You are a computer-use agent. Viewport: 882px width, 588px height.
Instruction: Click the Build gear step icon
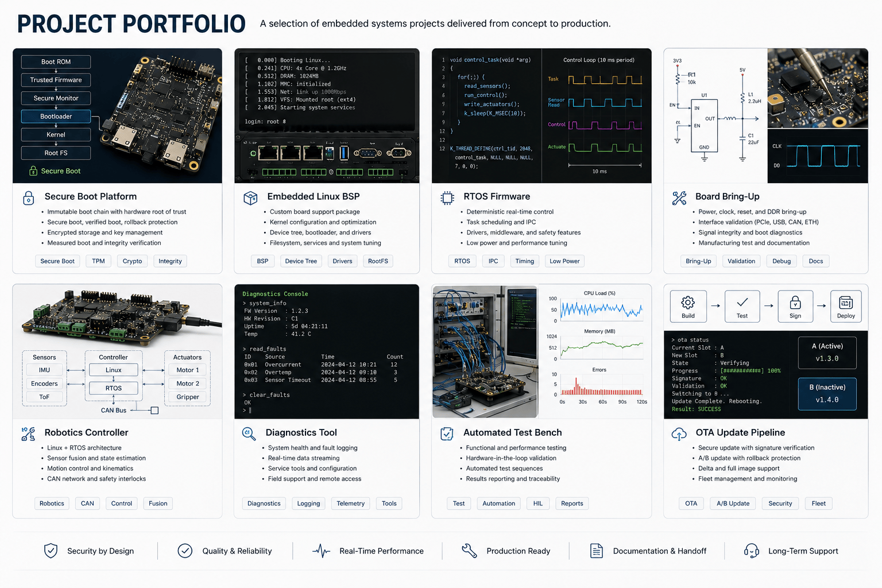coord(688,306)
